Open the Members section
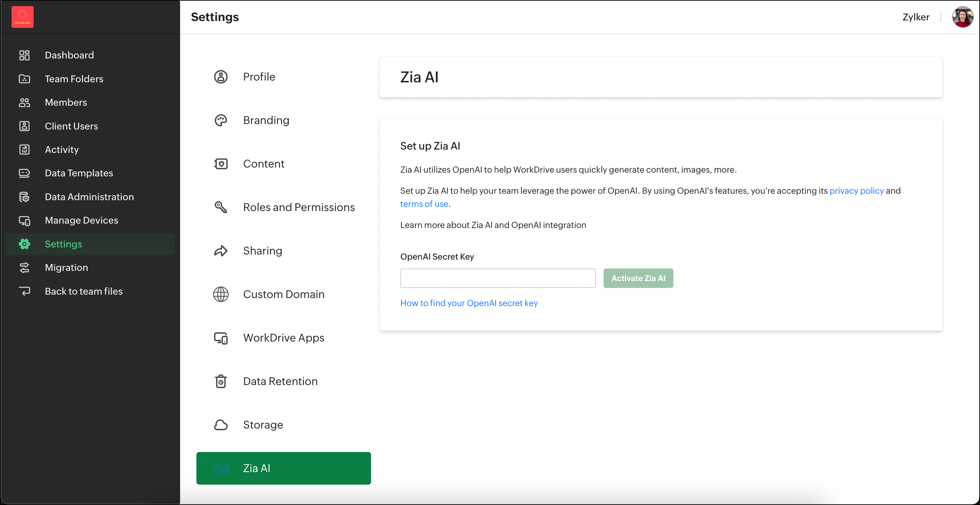 (90, 102)
